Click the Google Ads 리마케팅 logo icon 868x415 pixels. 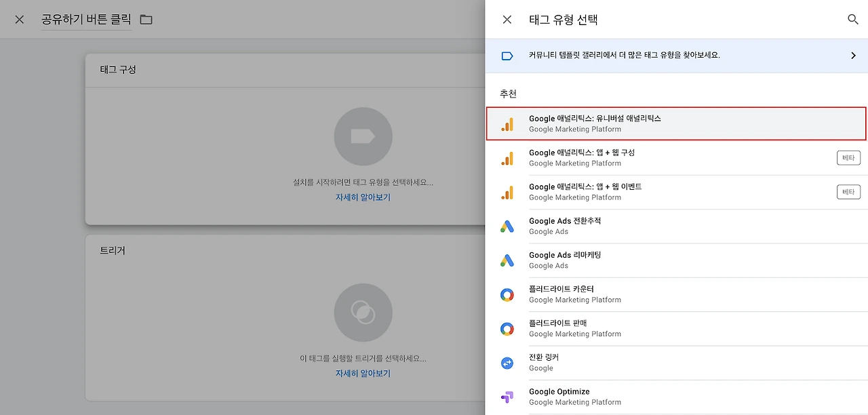pyautogui.click(x=507, y=260)
